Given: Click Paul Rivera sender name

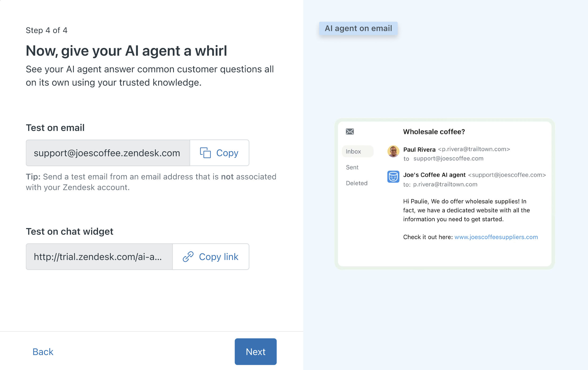Looking at the screenshot, I should pos(419,149).
